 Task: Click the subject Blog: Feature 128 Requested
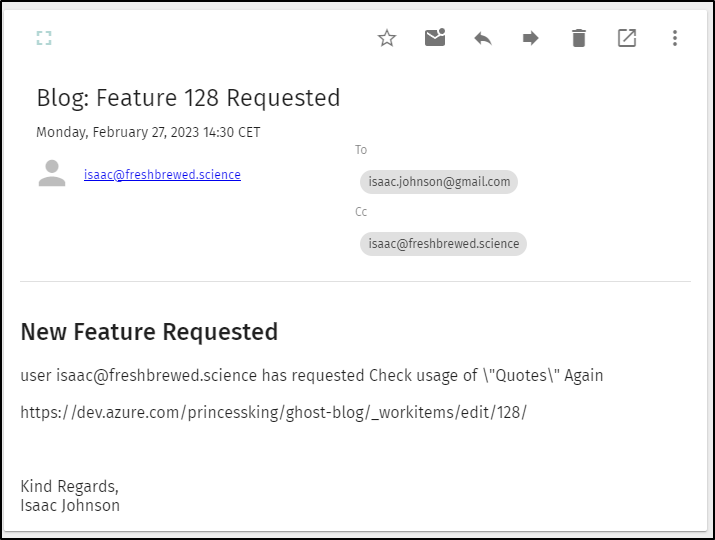tap(188, 98)
